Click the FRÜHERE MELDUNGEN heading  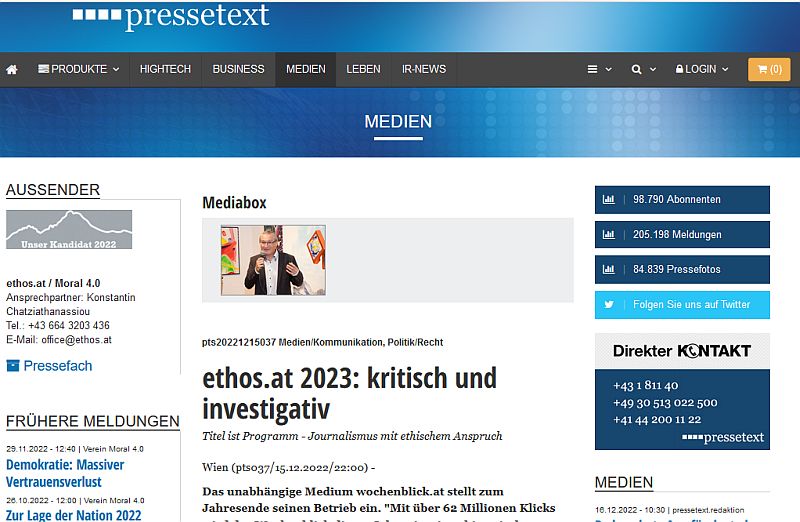tap(93, 421)
